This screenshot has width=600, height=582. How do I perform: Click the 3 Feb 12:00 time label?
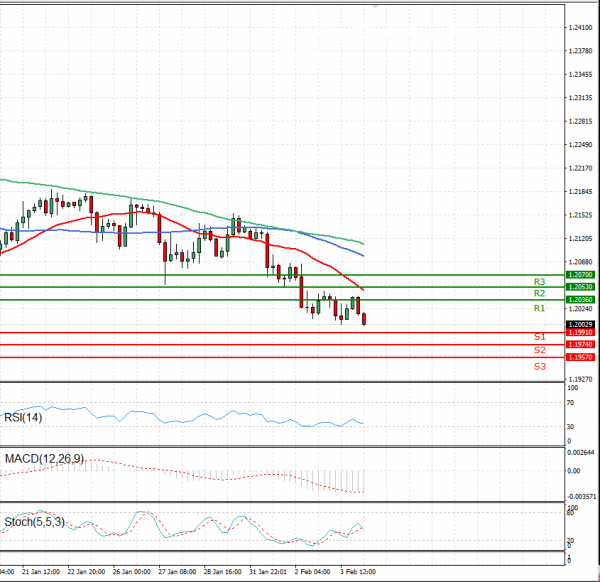tap(358, 572)
